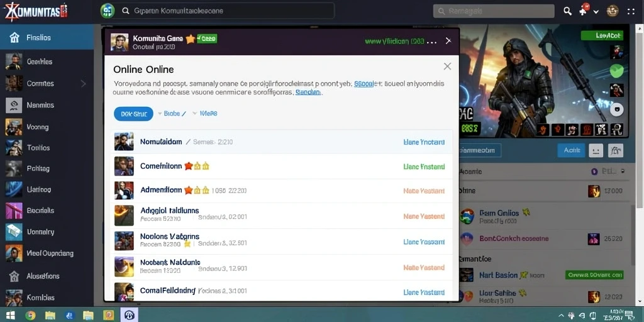Viewport: 644px width, 322px height.
Task: Click the Comefnitonn row avatar
Action: [124, 166]
